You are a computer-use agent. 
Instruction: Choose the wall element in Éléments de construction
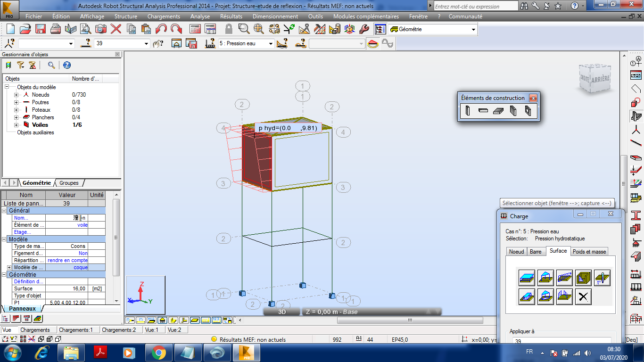[513, 111]
